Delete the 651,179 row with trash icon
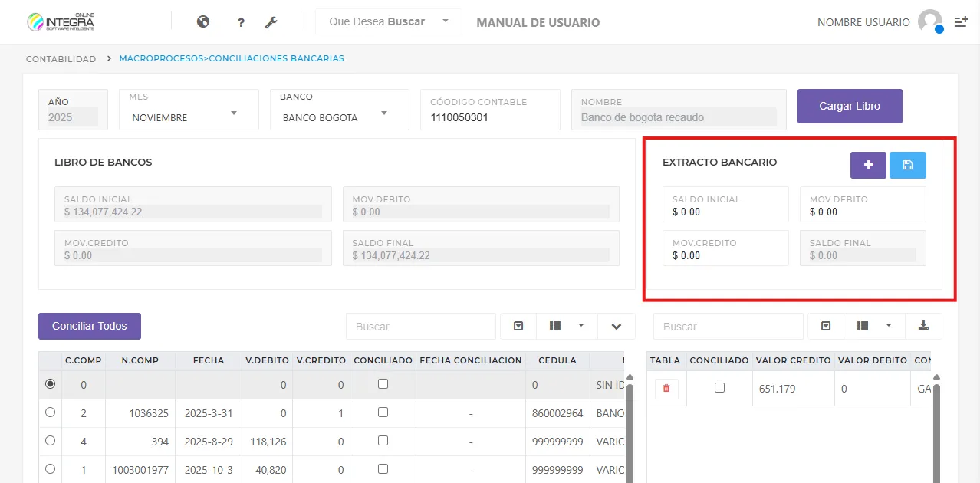The width and height of the screenshot is (980, 483). [x=665, y=389]
